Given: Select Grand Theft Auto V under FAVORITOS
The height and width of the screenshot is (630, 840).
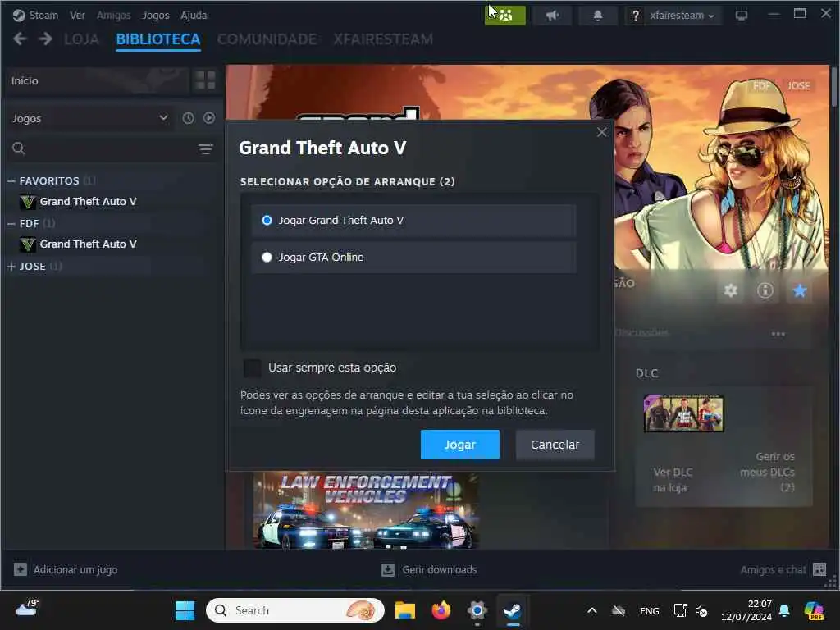Looking at the screenshot, I should tap(89, 202).
